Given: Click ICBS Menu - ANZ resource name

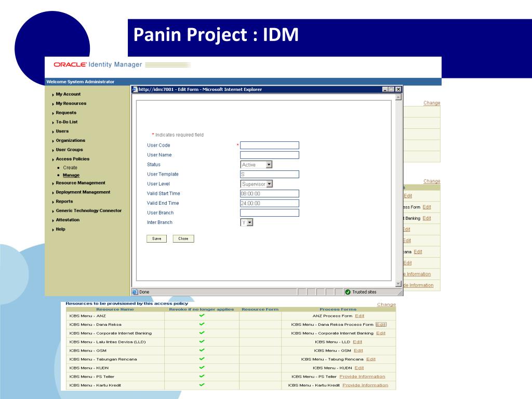Looking at the screenshot, I should tap(87, 316).
